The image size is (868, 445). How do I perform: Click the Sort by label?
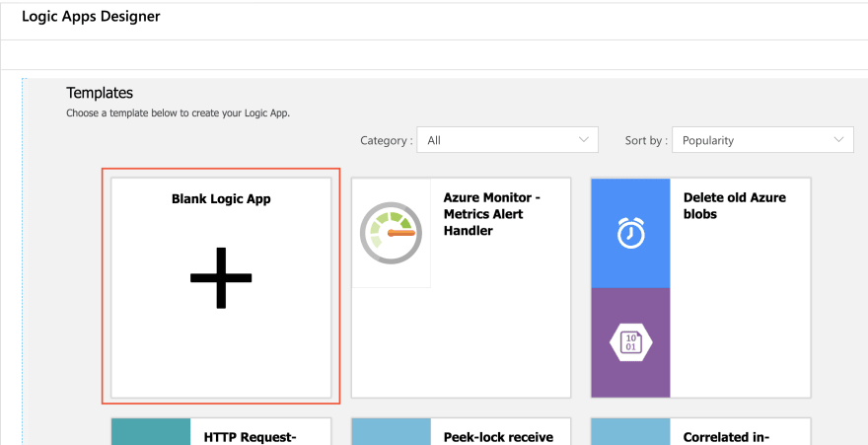tap(646, 140)
